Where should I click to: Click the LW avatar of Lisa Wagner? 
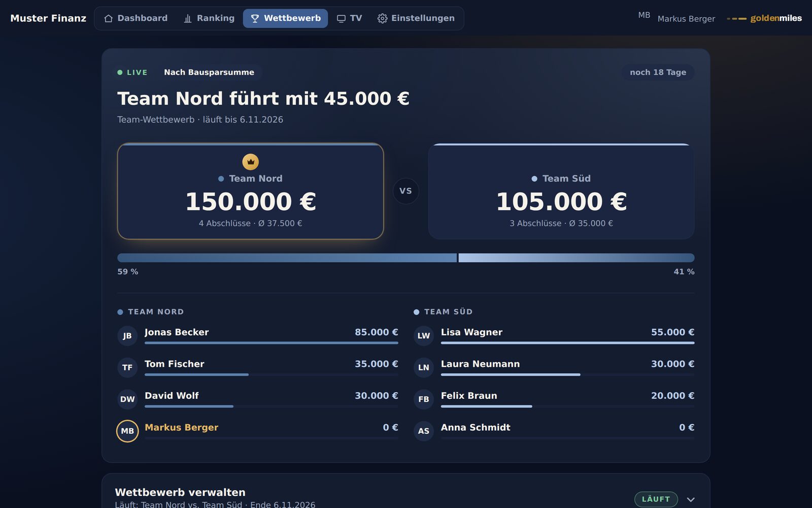424,336
